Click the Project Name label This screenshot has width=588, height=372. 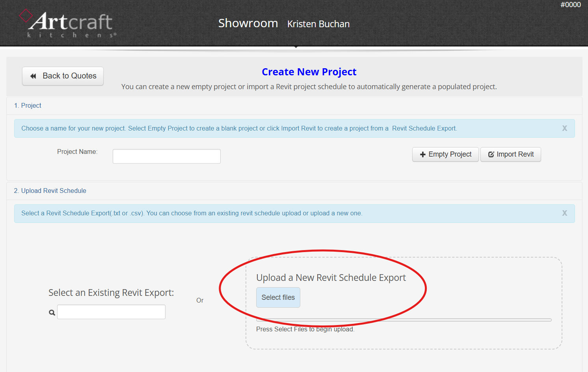coord(77,151)
